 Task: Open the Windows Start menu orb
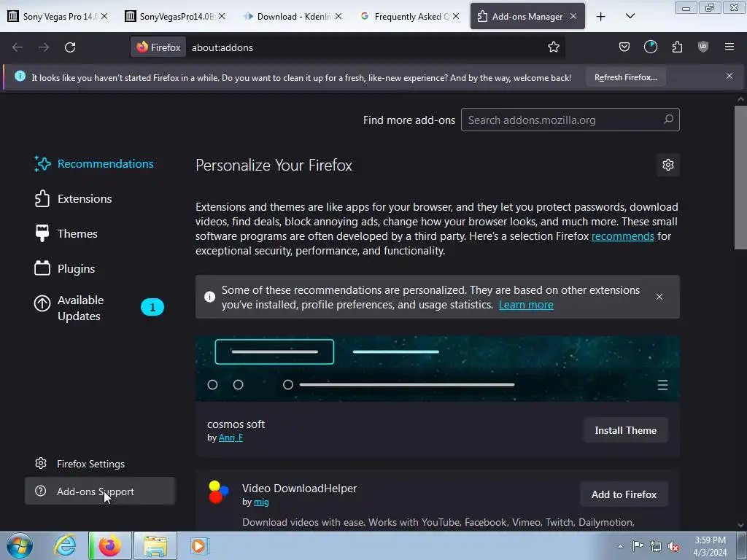20,545
